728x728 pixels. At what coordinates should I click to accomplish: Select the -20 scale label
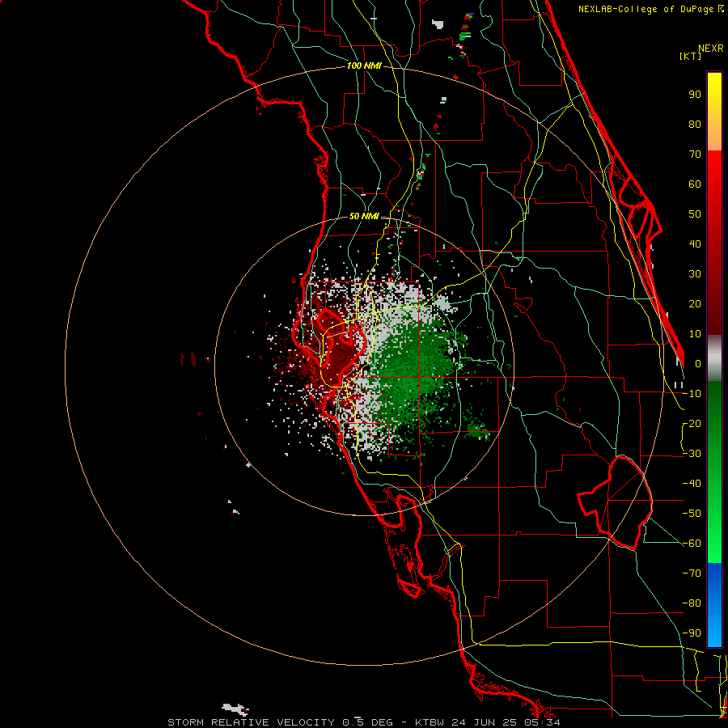click(x=692, y=423)
